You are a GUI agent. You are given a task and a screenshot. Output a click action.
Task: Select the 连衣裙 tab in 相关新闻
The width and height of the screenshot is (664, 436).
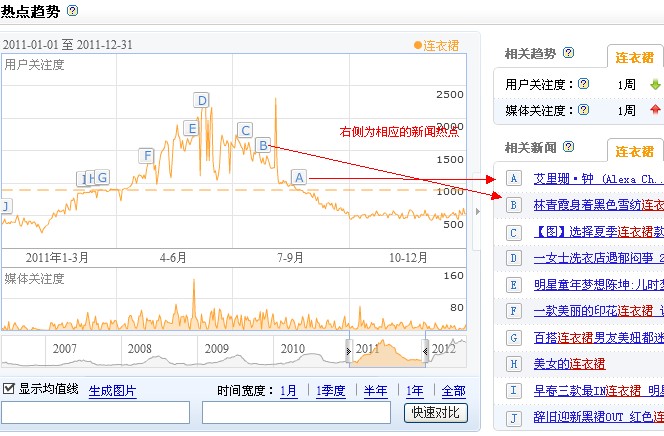coord(635,151)
